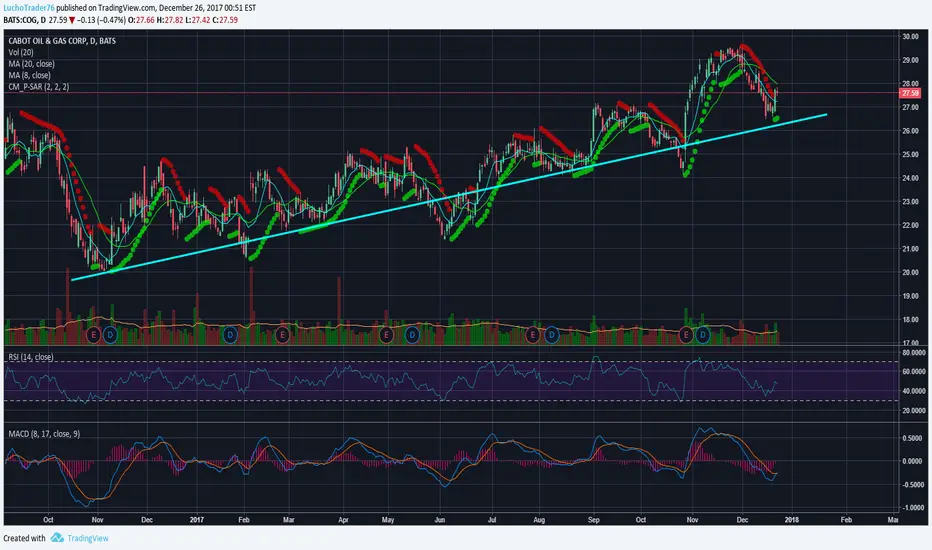932x550 pixels.
Task: Click the red 27.59 current price tag
Action: pyautogui.click(x=910, y=93)
